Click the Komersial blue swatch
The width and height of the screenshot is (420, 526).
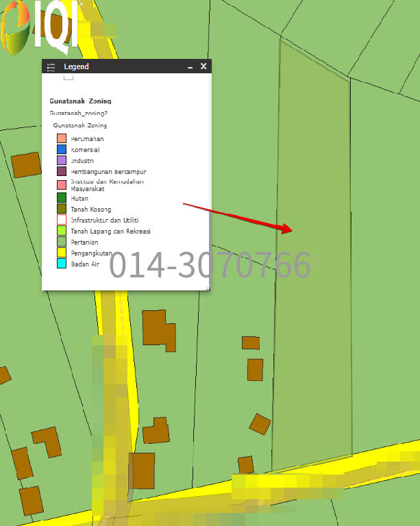(62, 149)
